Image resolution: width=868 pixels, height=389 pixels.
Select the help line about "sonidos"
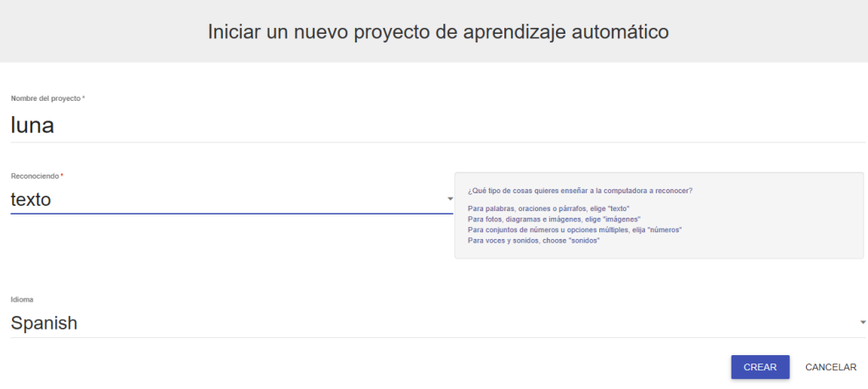coord(533,241)
